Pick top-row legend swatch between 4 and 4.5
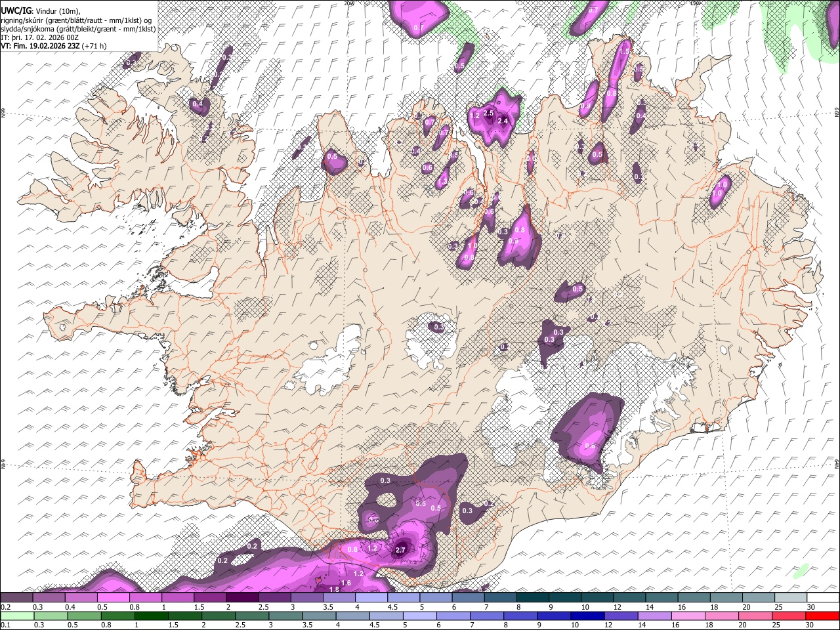 (x=371, y=597)
